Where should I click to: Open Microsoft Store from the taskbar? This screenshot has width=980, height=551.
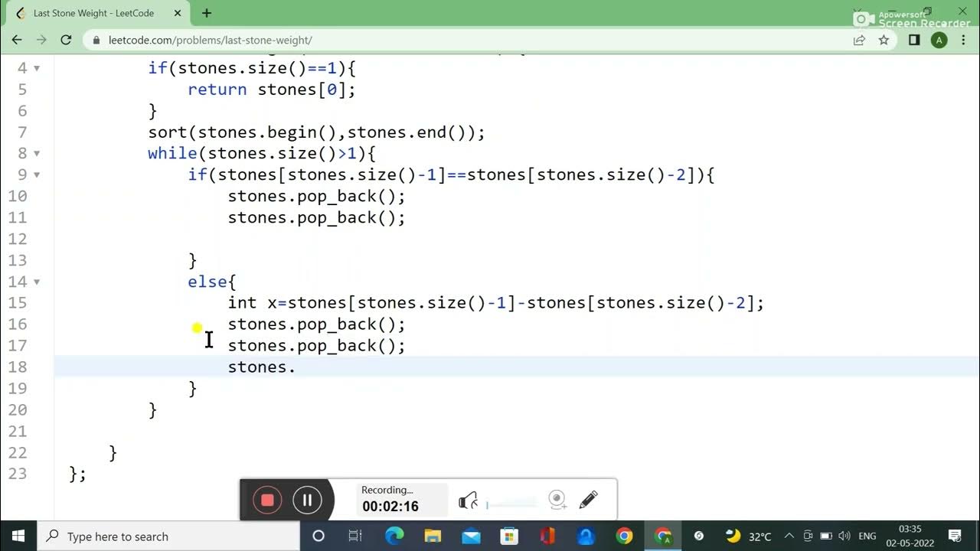pyautogui.click(x=509, y=536)
